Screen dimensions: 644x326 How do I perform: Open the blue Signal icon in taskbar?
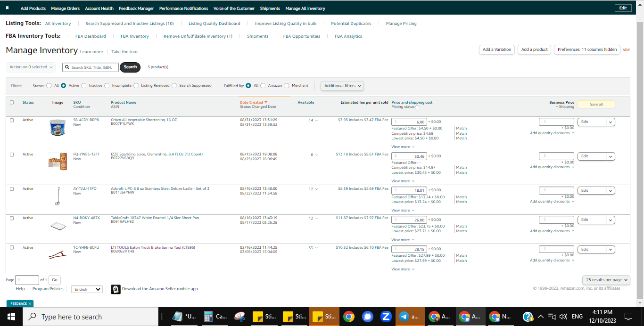pos(368,317)
